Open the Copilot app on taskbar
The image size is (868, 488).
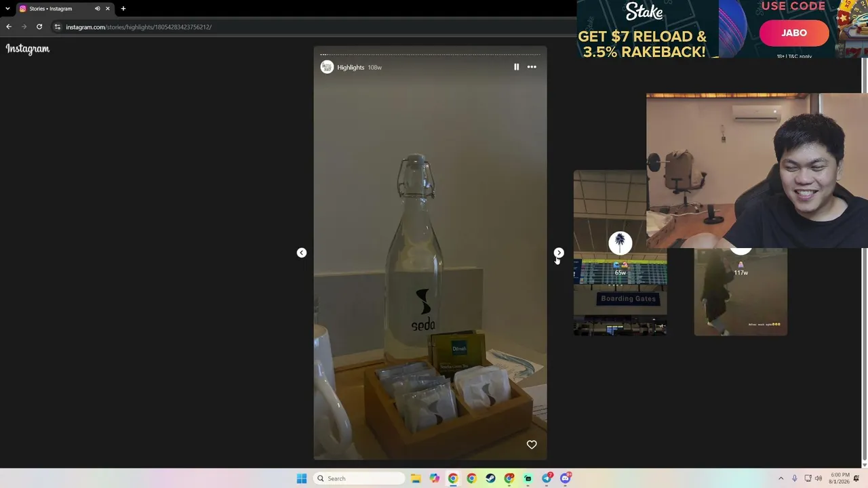[x=435, y=479]
